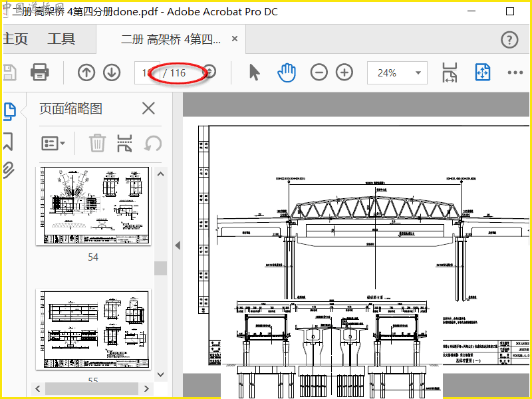This screenshot has height=399, width=532.
Task: Toggle the fit full page view icon
Action: click(483, 72)
